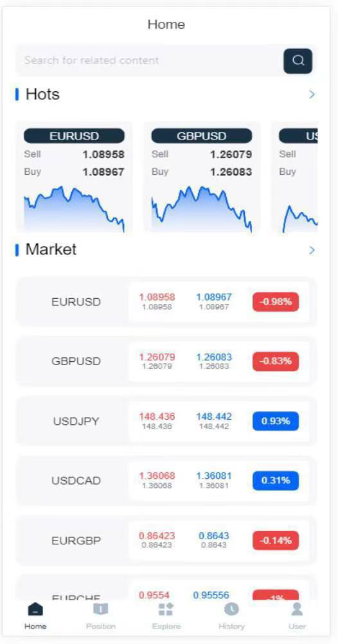Image resolution: width=338 pixels, height=644 pixels.
Task: Select the GBPUSD hot card title badge
Action: click(x=202, y=136)
